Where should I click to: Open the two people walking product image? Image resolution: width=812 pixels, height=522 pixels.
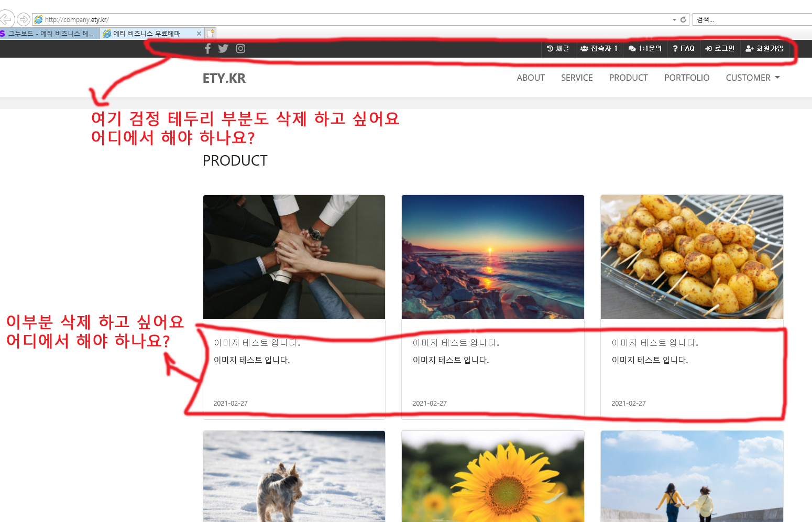pos(692,476)
